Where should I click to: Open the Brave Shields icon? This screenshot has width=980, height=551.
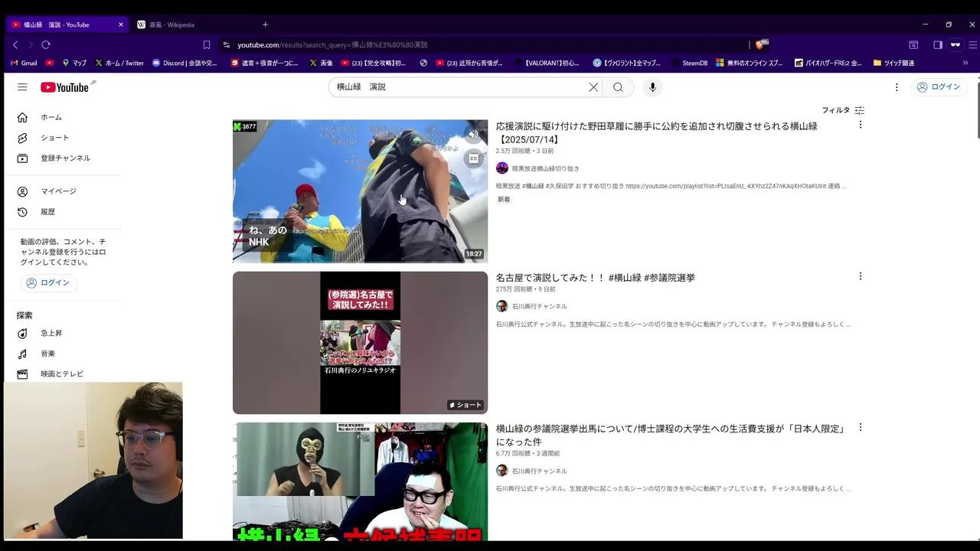tap(762, 44)
